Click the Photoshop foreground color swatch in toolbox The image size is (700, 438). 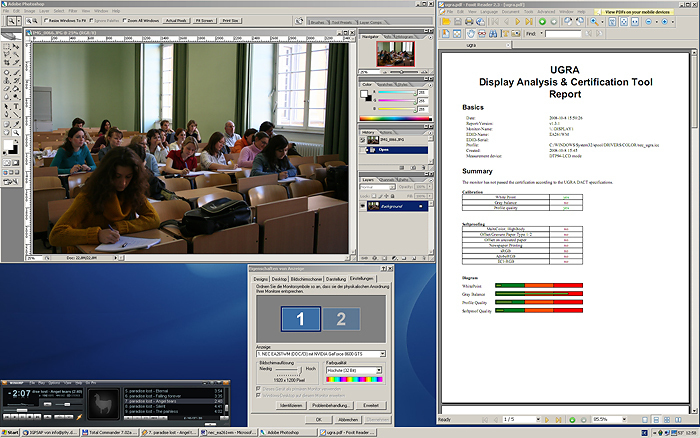(8, 144)
